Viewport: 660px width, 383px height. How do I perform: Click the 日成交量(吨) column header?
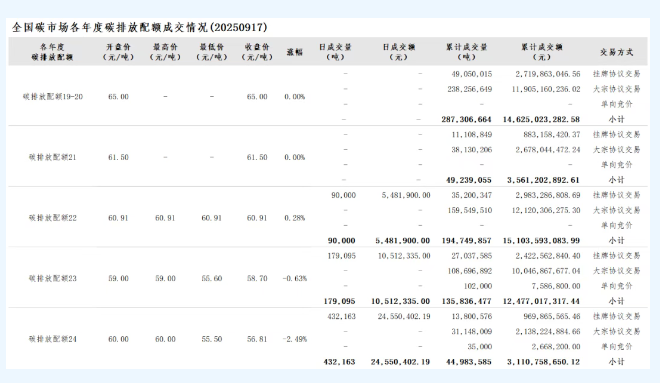335,52
